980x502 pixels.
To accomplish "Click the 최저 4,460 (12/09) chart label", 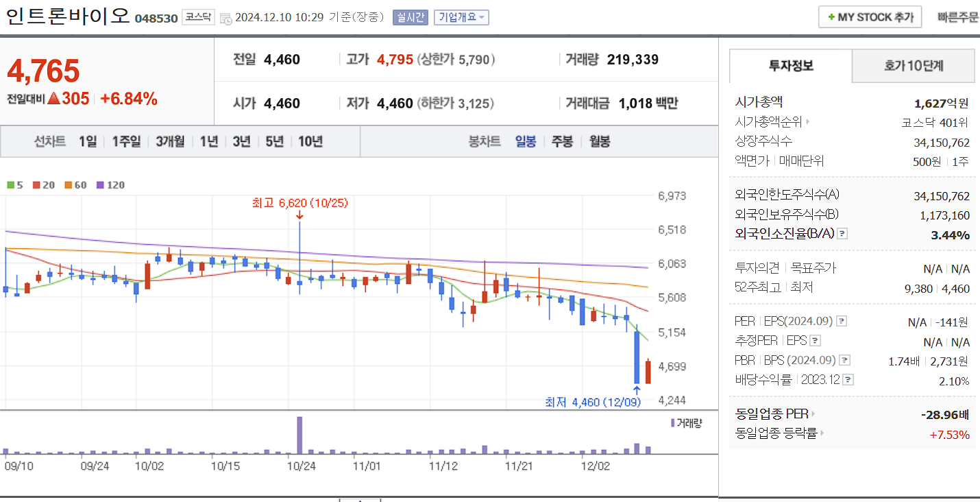I will (592, 403).
